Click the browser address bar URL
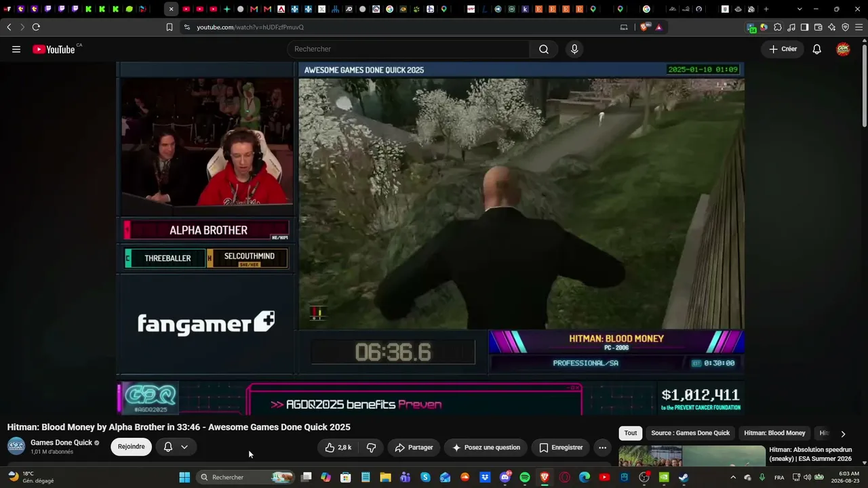 coord(250,27)
